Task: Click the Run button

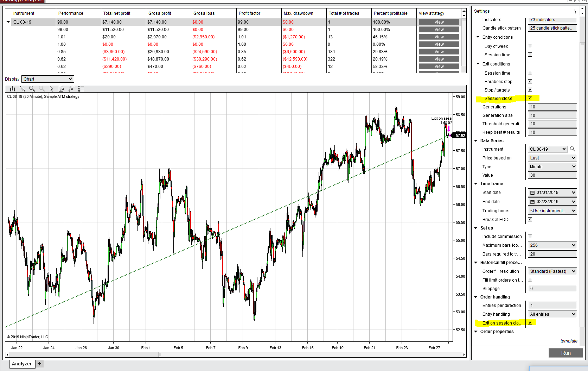Action: point(566,353)
